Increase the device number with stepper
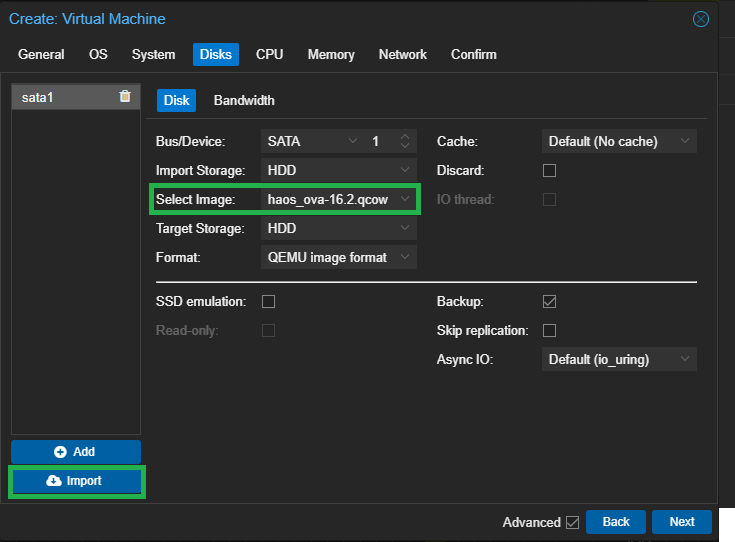 point(405,137)
